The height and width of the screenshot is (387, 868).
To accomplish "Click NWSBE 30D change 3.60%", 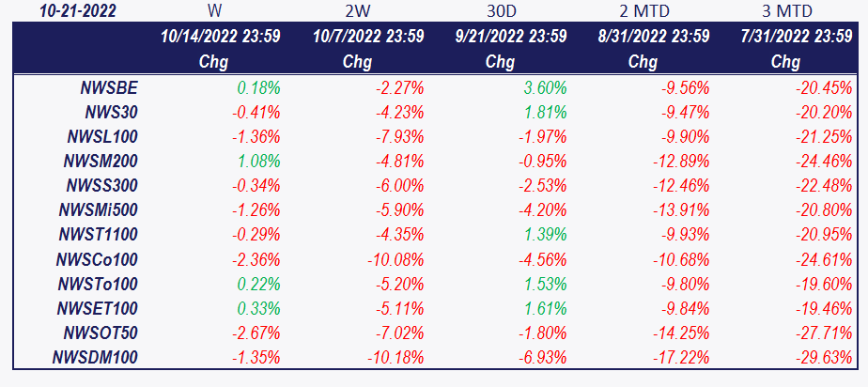I will pos(545,88).
